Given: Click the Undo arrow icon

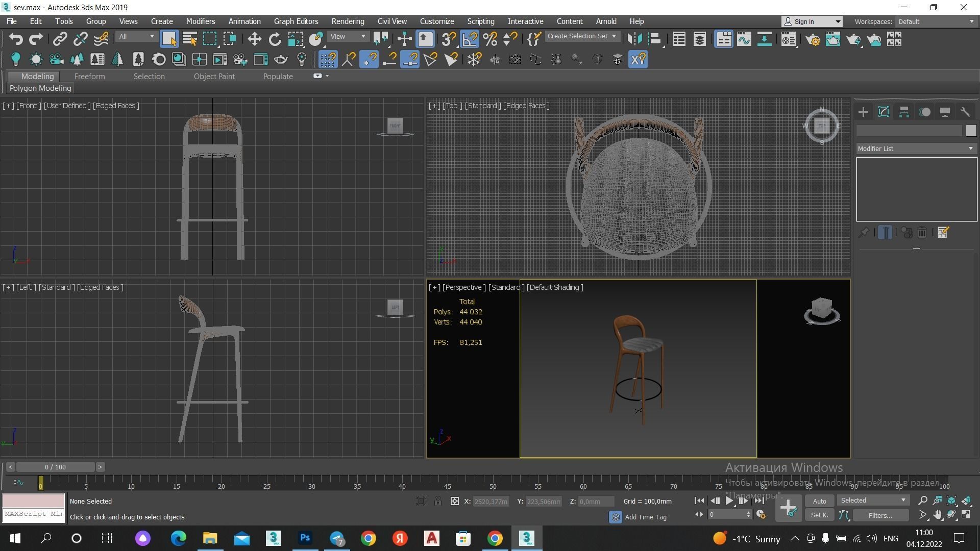Looking at the screenshot, I should (16, 39).
